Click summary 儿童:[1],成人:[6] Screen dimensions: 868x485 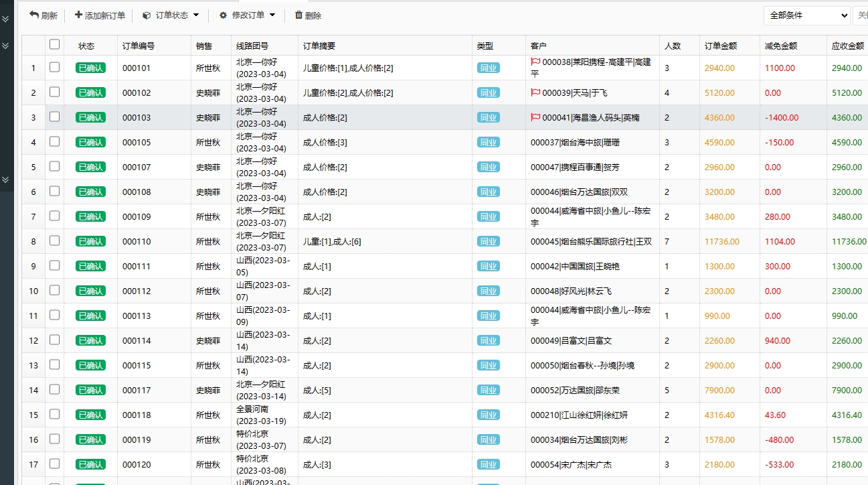[x=332, y=241]
